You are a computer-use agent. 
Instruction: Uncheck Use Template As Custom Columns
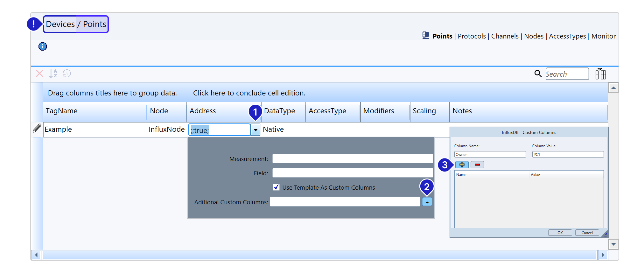coord(276,187)
